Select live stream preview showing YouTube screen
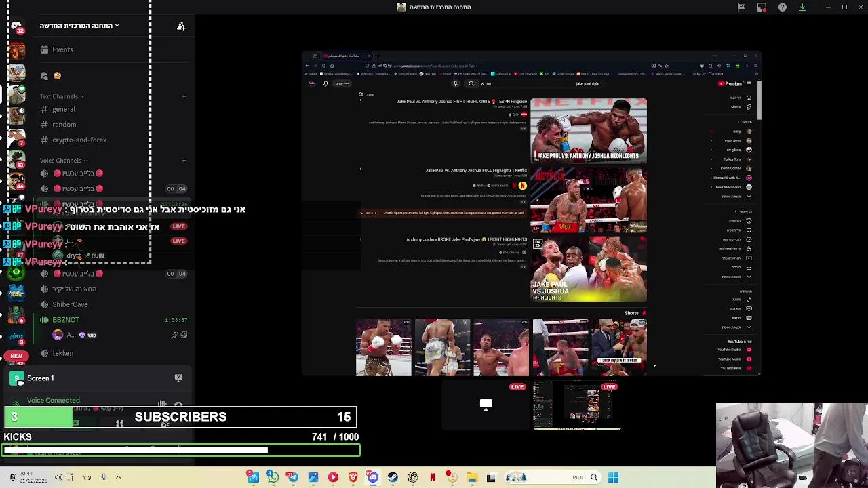The image size is (868, 488). pyautogui.click(x=577, y=405)
